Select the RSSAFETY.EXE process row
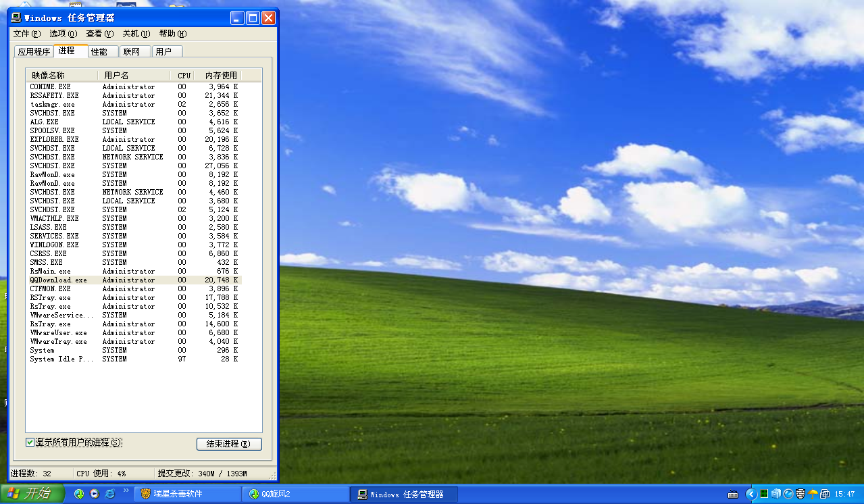This screenshot has width=864, height=504. (134, 95)
